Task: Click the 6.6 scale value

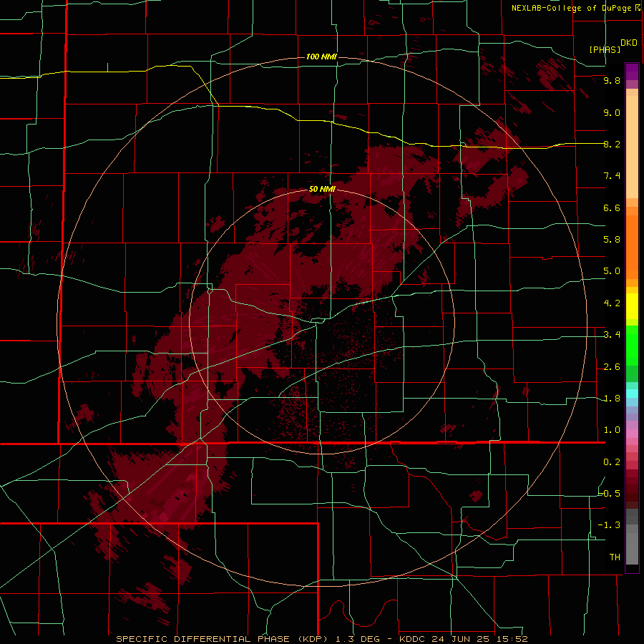Action: (612, 208)
